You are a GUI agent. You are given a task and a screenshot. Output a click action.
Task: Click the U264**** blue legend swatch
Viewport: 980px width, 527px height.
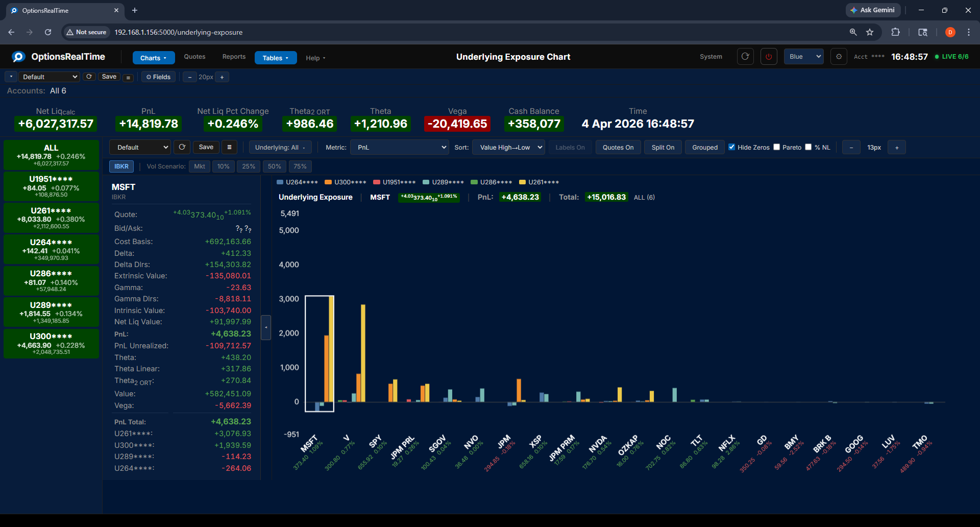[280, 182]
